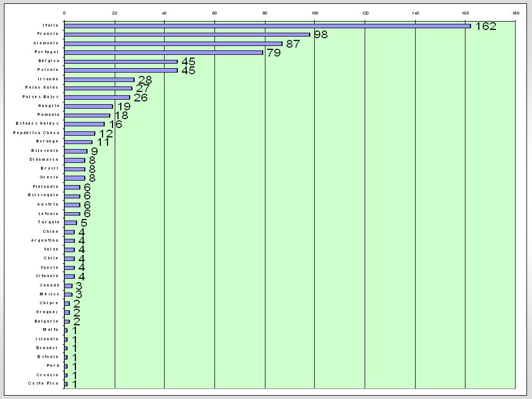The height and width of the screenshot is (399, 532).
Task: Select the Letonia row label
Action: pos(49,214)
